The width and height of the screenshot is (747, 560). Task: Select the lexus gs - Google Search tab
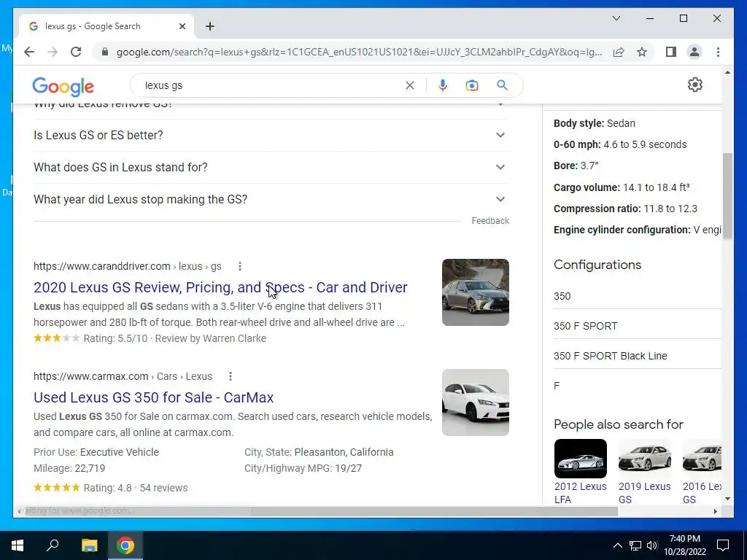107,26
